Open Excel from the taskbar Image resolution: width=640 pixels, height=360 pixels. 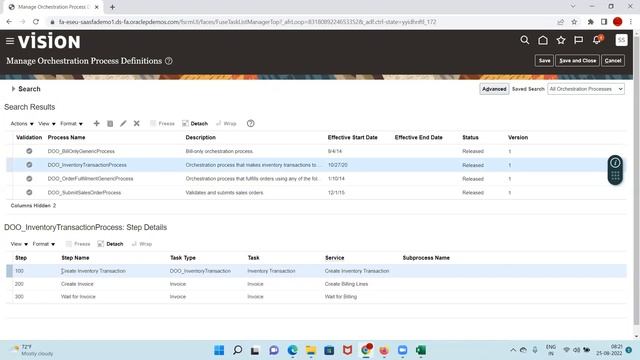pyautogui.click(x=421, y=350)
